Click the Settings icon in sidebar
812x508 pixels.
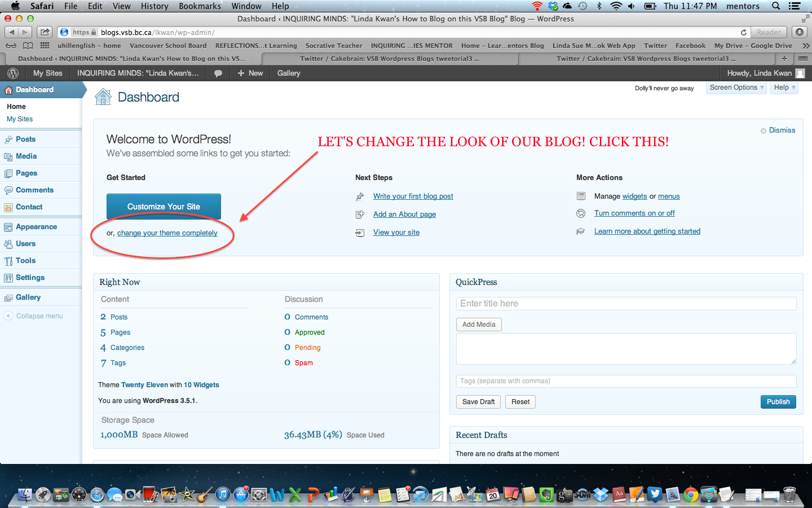[x=8, y=278]
